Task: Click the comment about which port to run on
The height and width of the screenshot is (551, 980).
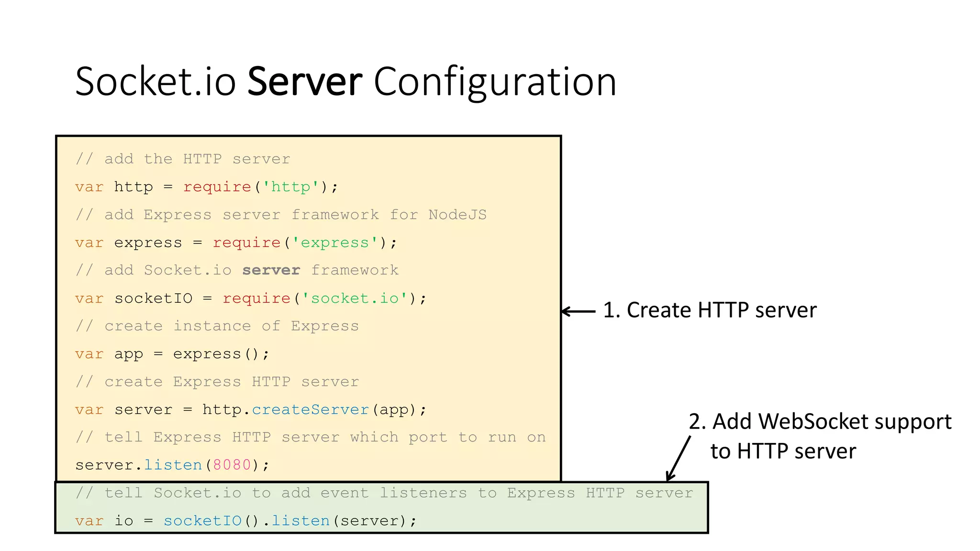Action: [x=311, y=438]
